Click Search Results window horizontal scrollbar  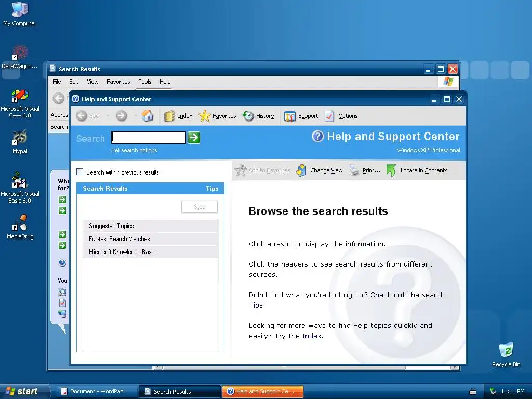(x=284, y=367)
